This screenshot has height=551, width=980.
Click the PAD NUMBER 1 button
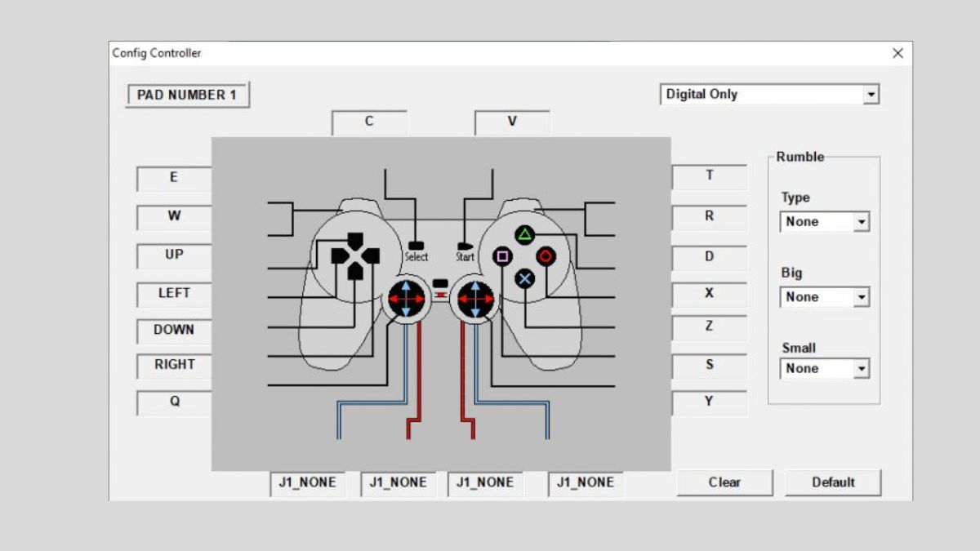[x=187, y=95]
